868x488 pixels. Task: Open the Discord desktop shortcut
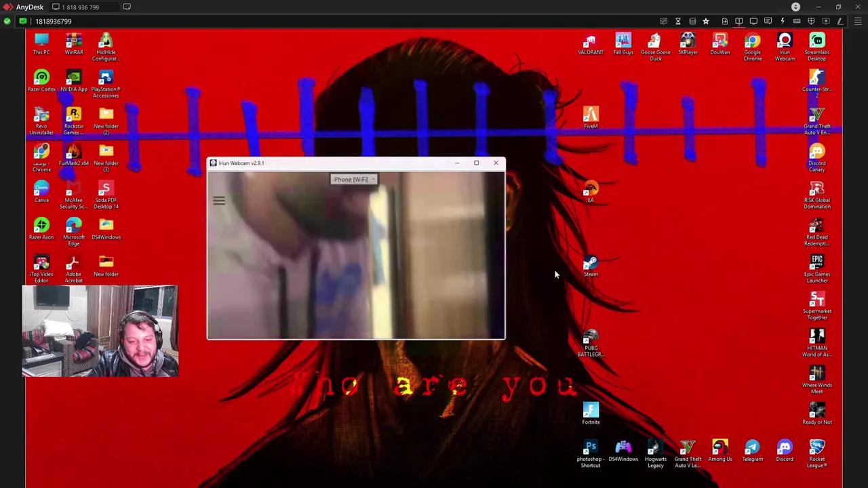(785, 451)
